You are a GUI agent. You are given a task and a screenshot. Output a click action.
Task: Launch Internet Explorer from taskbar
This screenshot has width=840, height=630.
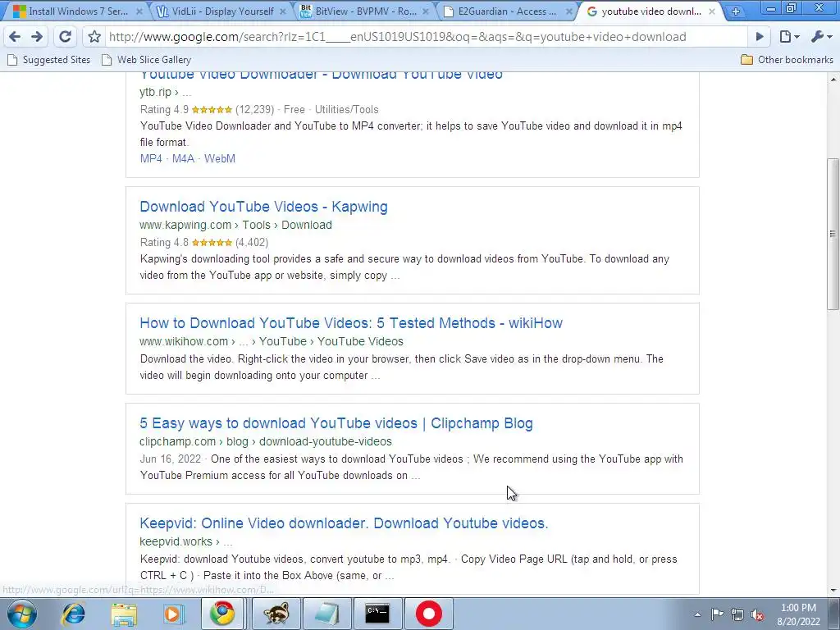(73, 614)
